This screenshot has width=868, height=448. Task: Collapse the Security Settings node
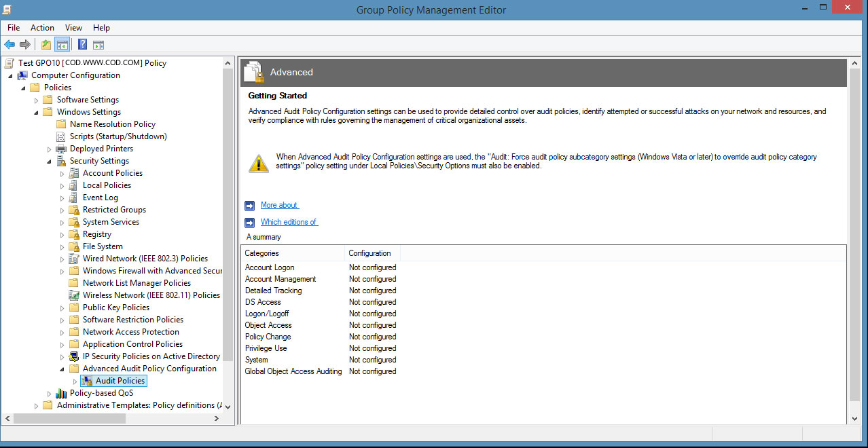[49, 162]
